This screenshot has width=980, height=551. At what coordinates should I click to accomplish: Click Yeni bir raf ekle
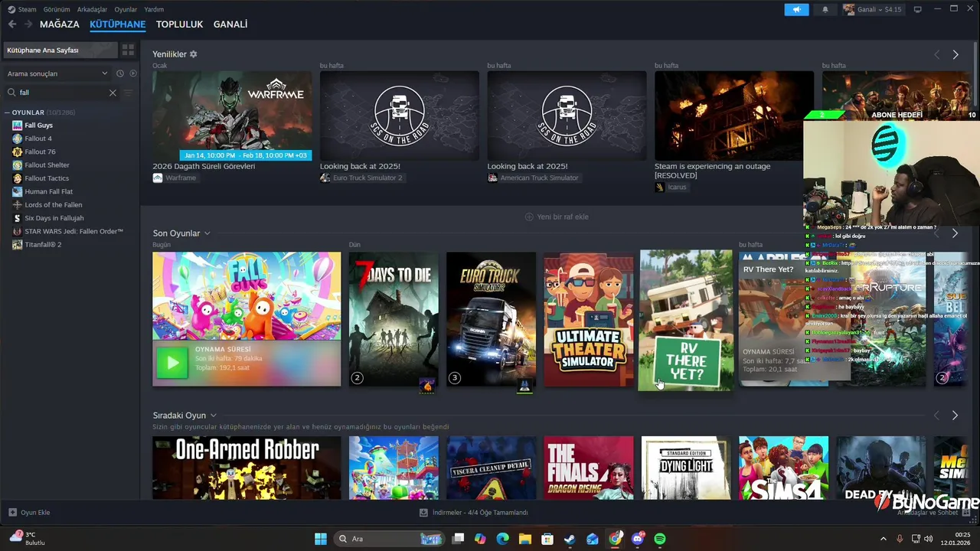point(557,217)
